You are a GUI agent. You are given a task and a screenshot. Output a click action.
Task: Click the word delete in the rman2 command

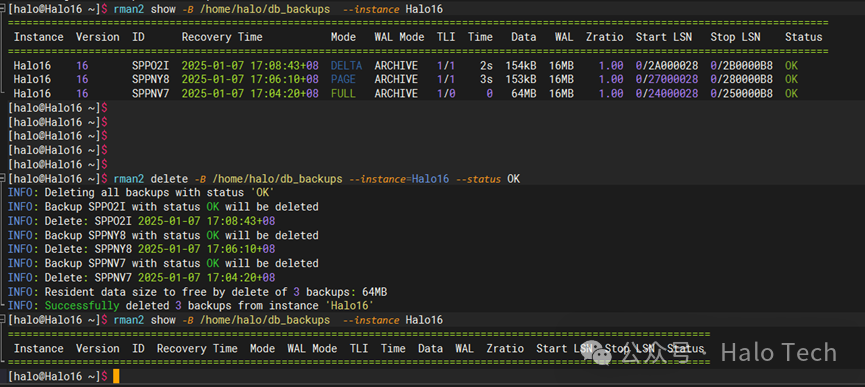click(169, 179)
